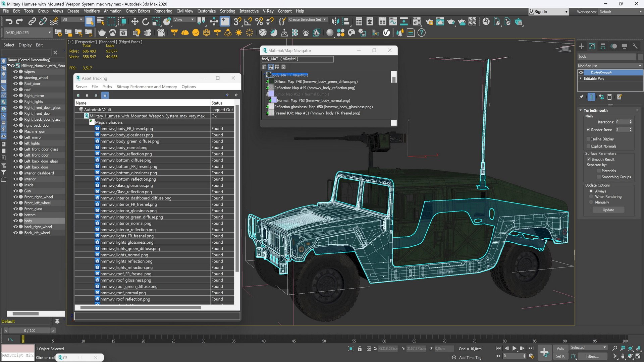Open Bitmap Performance and Memory menu
644x362 pixels.
[x=147, y=87]
